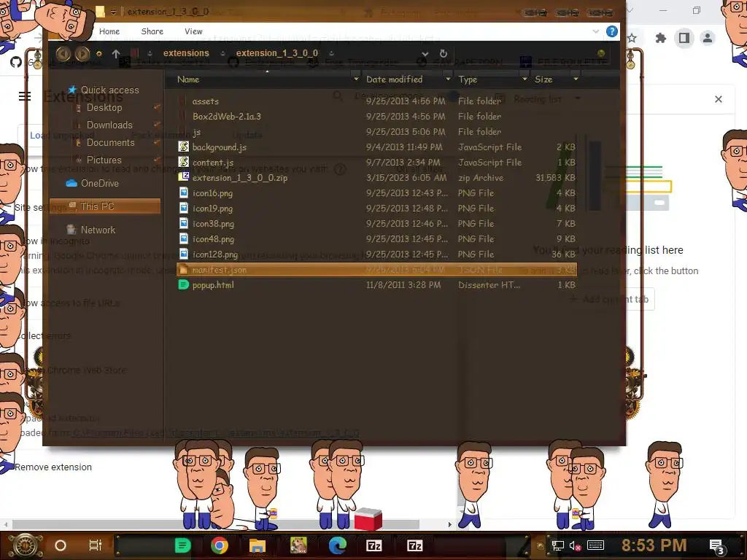Expand the Explorer ribbon chevron
The width and height of the screenshot is (747, 560).
coord(595,31)
